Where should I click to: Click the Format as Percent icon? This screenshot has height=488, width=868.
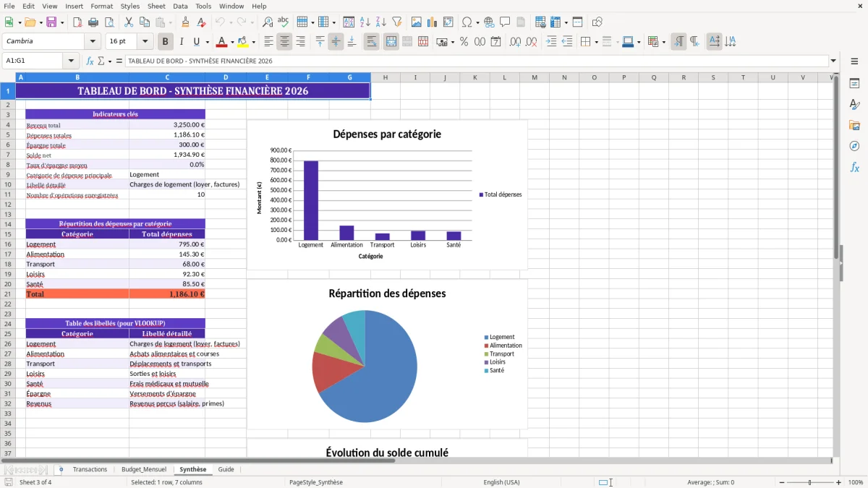pos(464,42)
